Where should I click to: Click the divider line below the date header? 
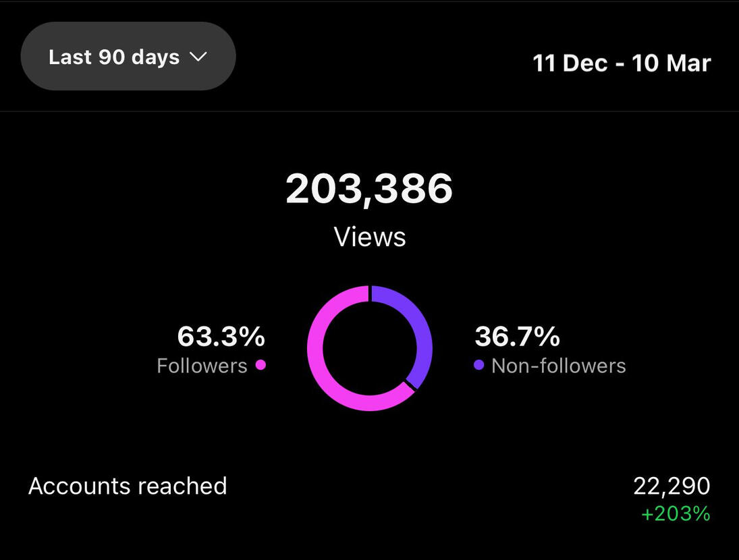[x=369, y=111]
